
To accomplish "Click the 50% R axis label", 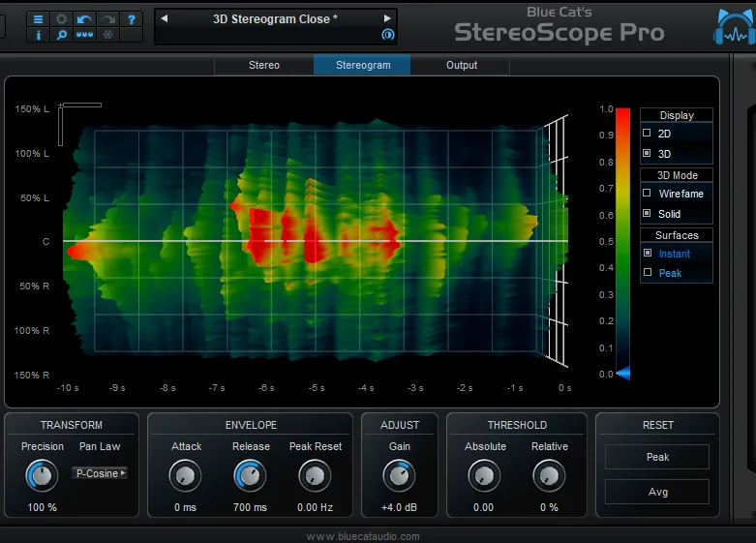I will pos(34,286).
